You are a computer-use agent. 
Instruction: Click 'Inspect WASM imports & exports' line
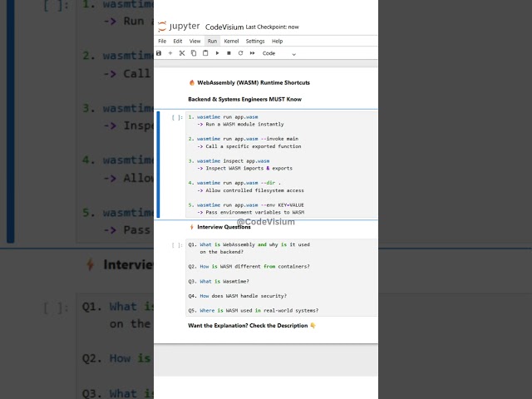pos(244,168)
